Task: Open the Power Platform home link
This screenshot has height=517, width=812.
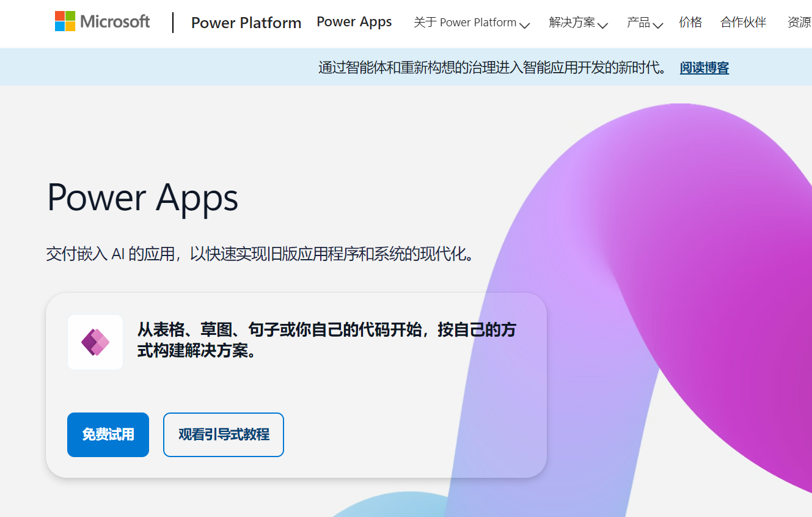Action: coord(246,23)
